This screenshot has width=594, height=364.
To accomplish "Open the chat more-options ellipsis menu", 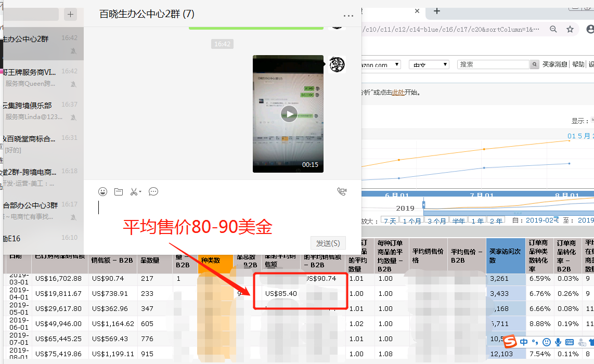I will (x=348, y=16).
